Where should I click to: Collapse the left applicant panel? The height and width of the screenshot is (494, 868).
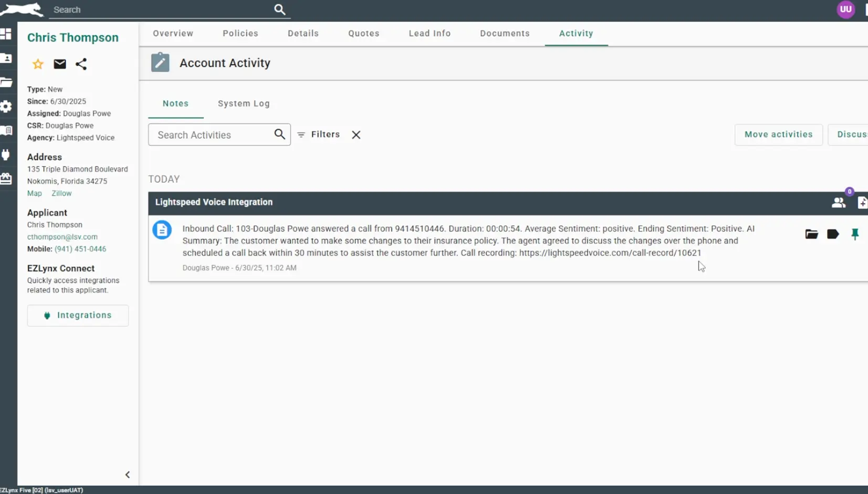[128, 475]
